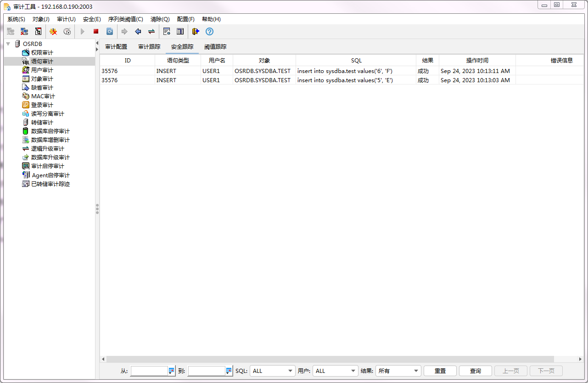Click the 重置 button
Viewport: 588px width, 383px height.
click(x=440, y=371)
